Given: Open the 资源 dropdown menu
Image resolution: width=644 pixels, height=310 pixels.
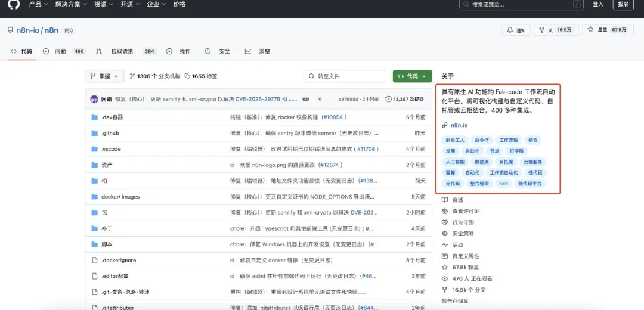Looking at the screenshot, I should point(104,5).
